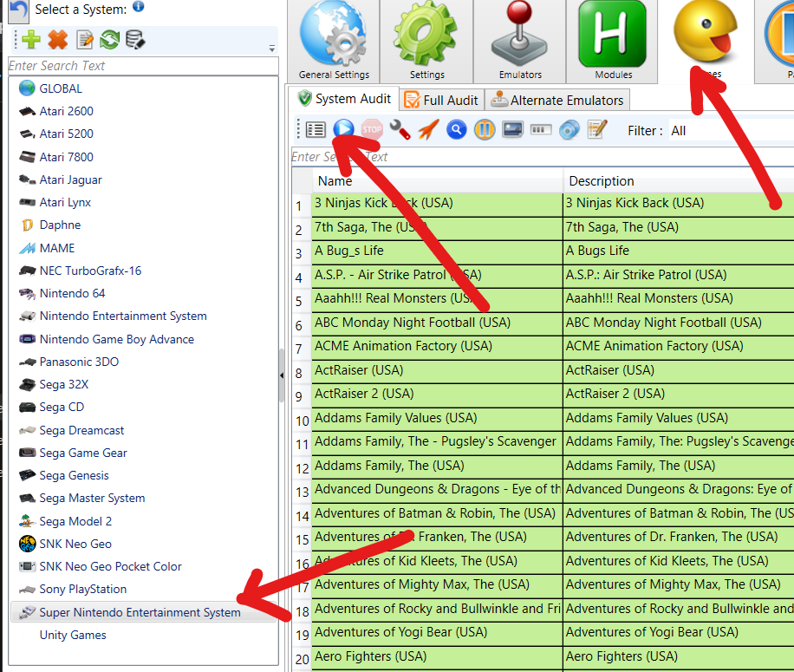Screen dimensions: 794x672
Task: Open the Modules green H tab
Action: tap(613, 41)
